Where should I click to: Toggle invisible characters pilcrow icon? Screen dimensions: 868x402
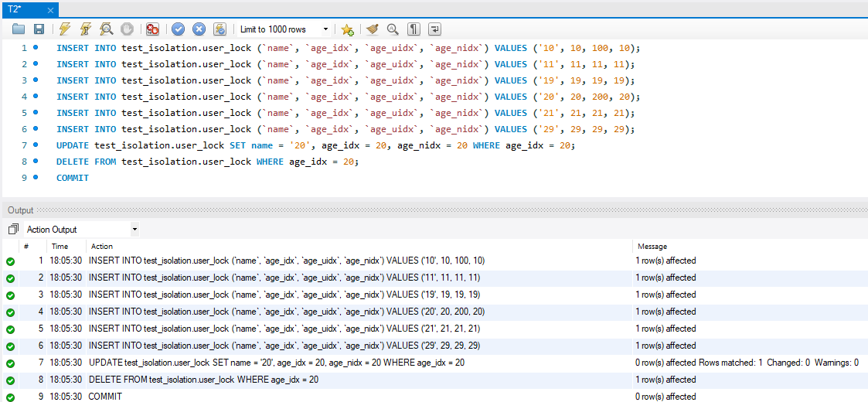414,29
